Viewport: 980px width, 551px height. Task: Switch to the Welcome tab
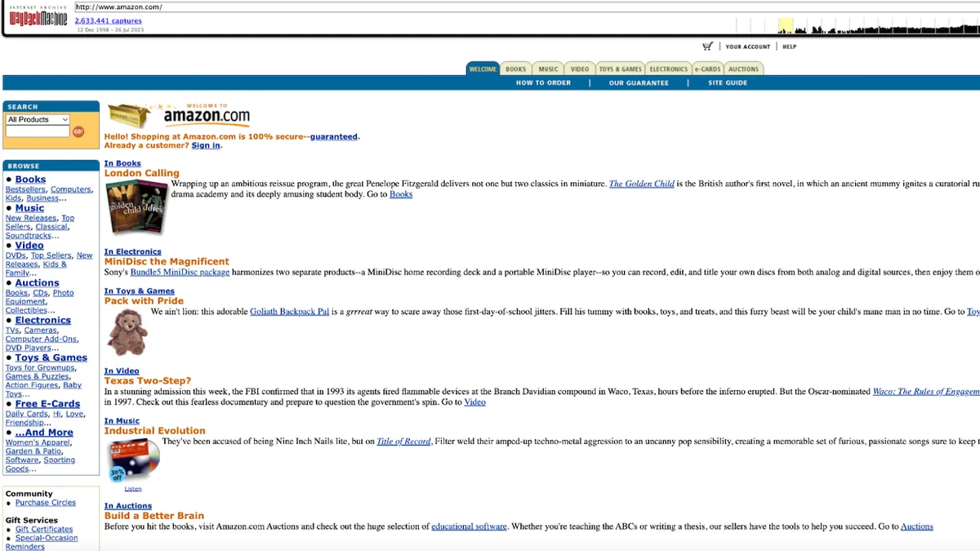tap(483, 69)
